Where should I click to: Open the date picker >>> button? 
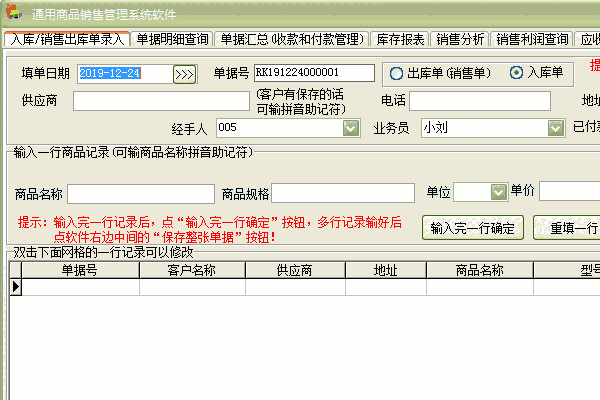(184, 74)
